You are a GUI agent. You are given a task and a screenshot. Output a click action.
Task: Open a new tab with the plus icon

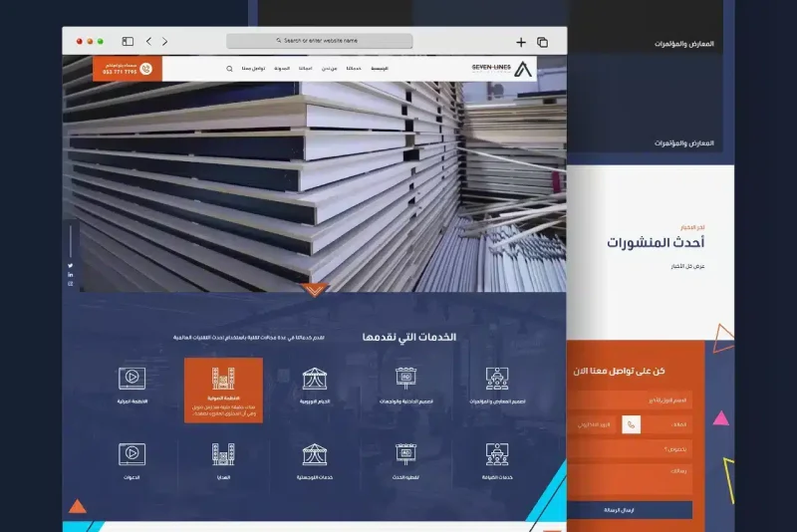[521, 42]
